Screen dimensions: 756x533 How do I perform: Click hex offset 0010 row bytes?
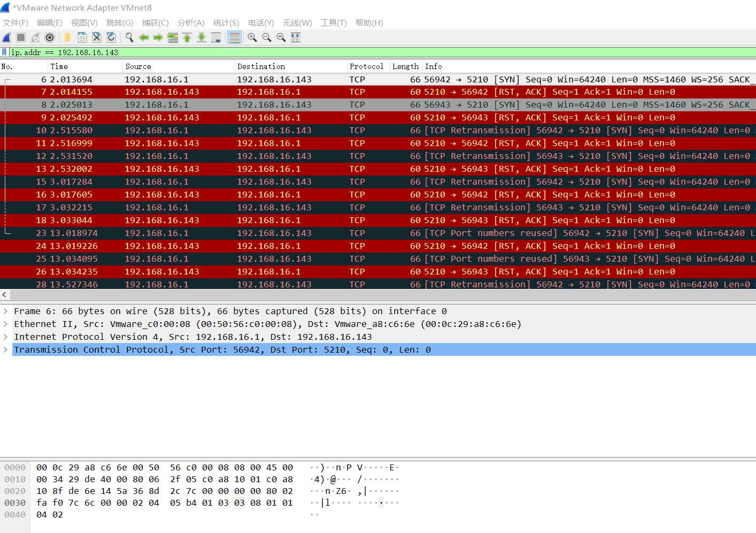[x=165, y=479]
